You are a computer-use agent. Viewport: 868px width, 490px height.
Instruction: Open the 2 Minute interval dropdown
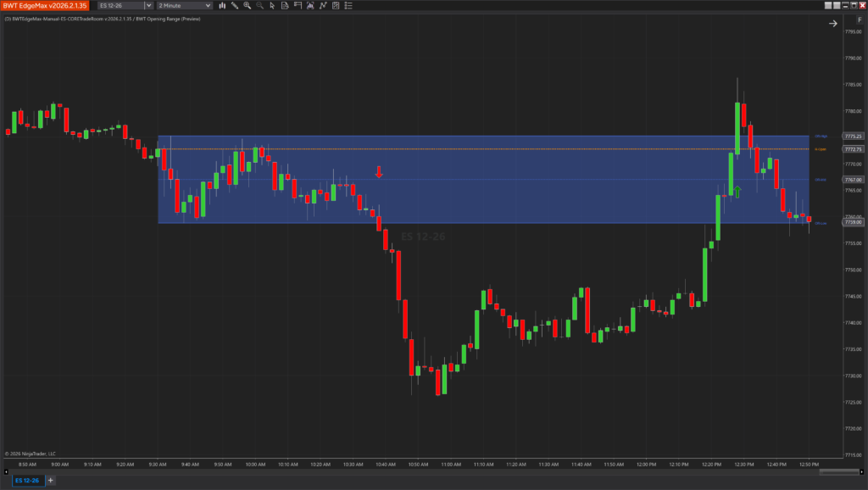click(184, 6)
